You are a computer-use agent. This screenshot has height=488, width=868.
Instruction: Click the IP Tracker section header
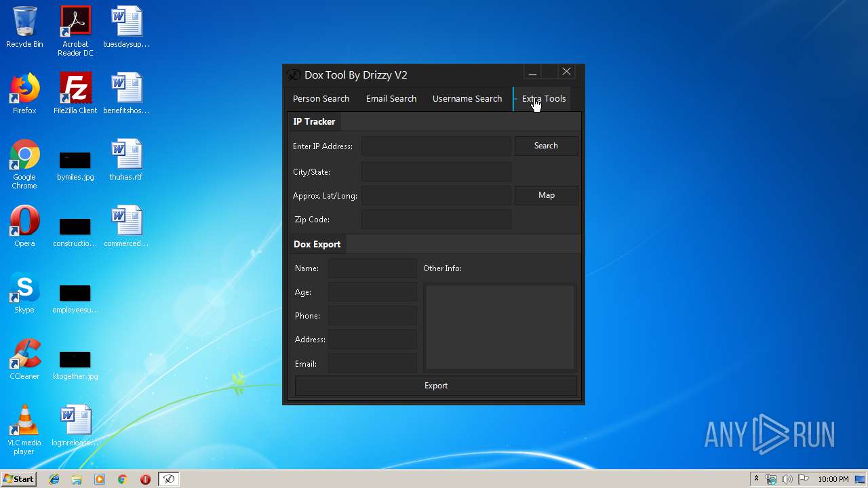tap(314, 121)
